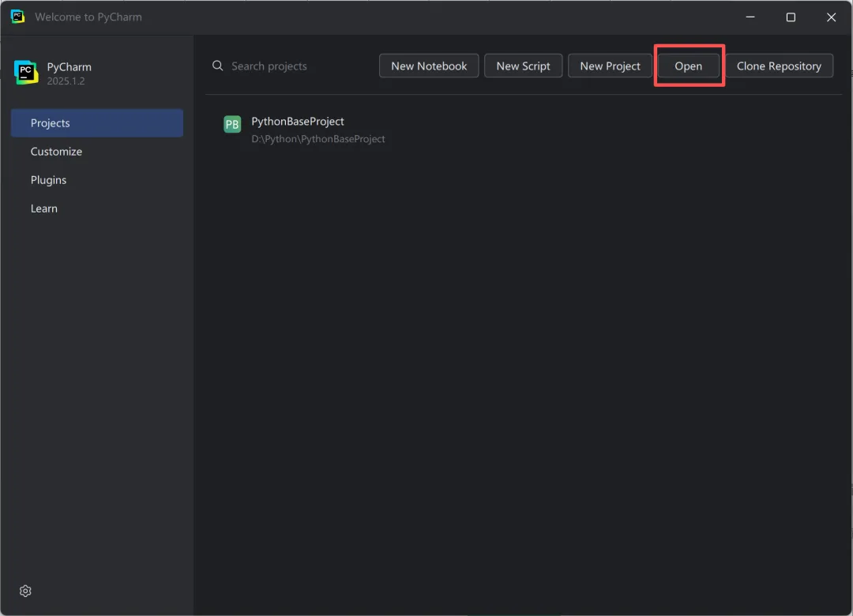Image resolution: width=853 pixels, height=616 pixels.
Task: Open the settings gear at bottom left
Action: (x=25, y=591)
